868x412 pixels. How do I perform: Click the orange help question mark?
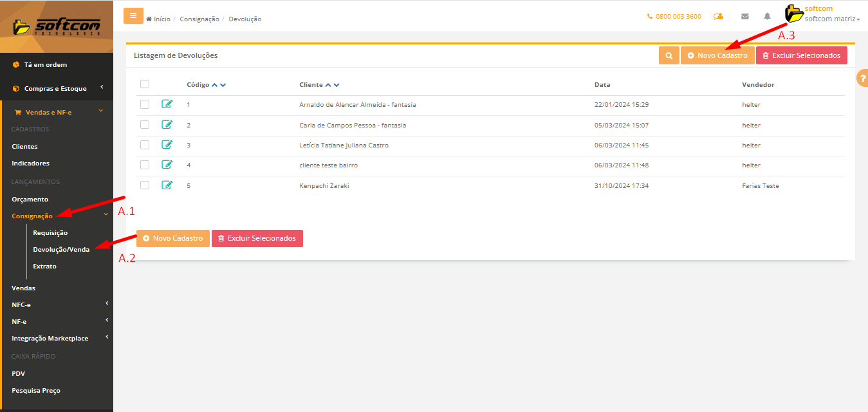point(863,78)
